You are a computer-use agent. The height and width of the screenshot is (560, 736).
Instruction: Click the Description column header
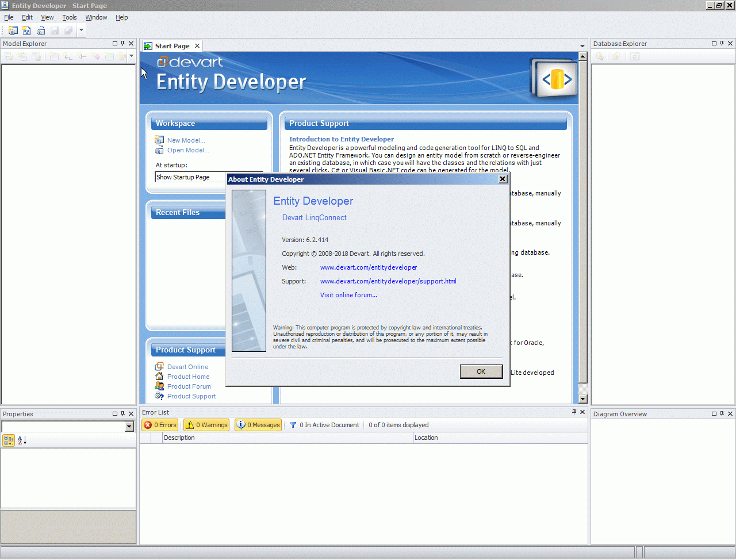pos(287,438)
